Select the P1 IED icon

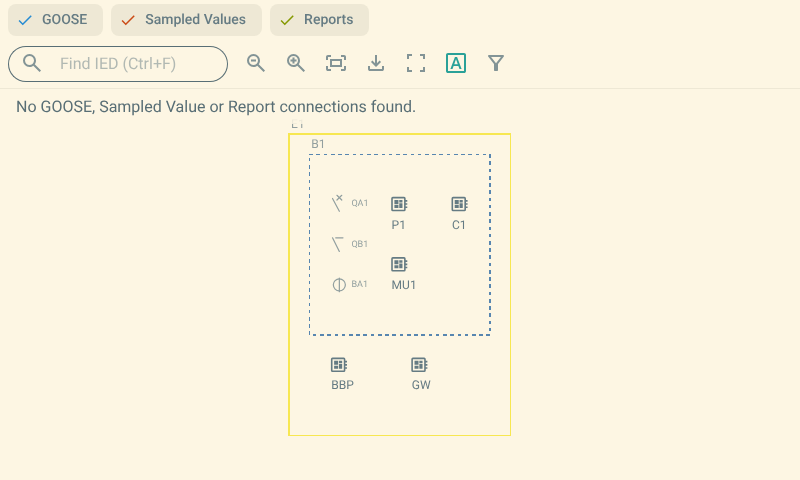(x=399, y=204)
